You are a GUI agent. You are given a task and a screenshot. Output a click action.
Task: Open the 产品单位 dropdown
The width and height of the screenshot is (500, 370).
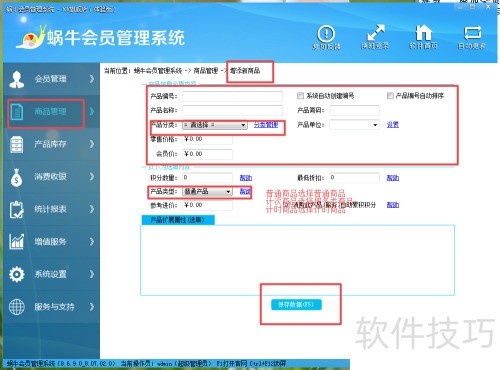(x=354, y=125)
